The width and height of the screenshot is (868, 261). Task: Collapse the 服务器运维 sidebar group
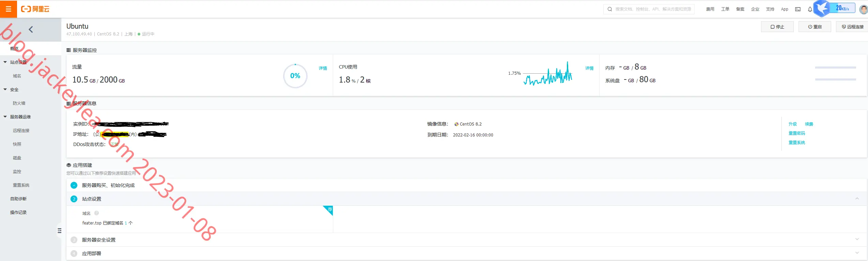[5, 117]
